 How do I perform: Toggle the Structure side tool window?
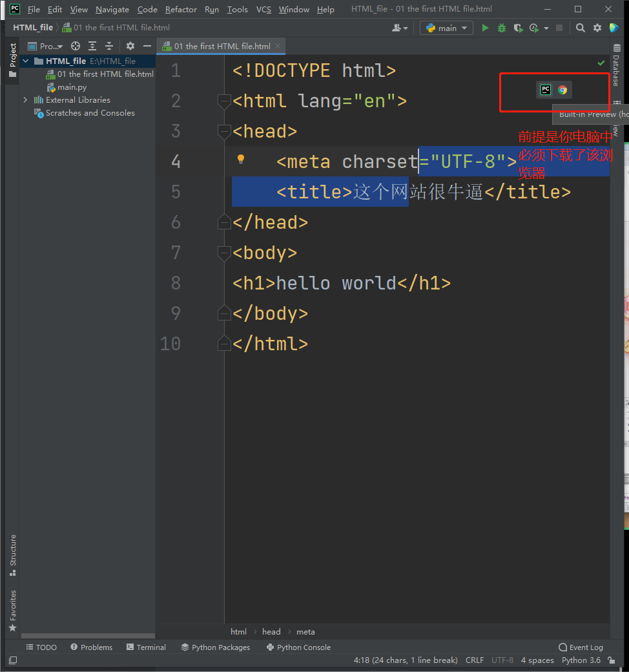pos(13,554)
